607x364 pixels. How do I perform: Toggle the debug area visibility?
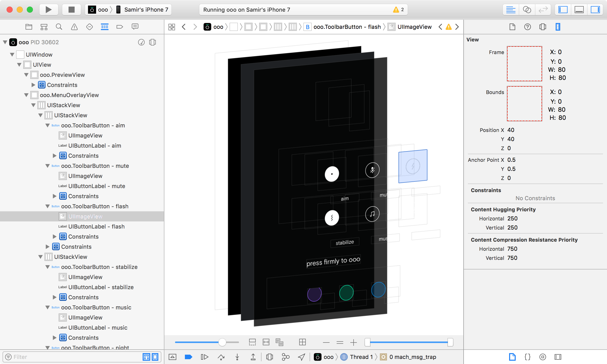[x=579, y=10]
